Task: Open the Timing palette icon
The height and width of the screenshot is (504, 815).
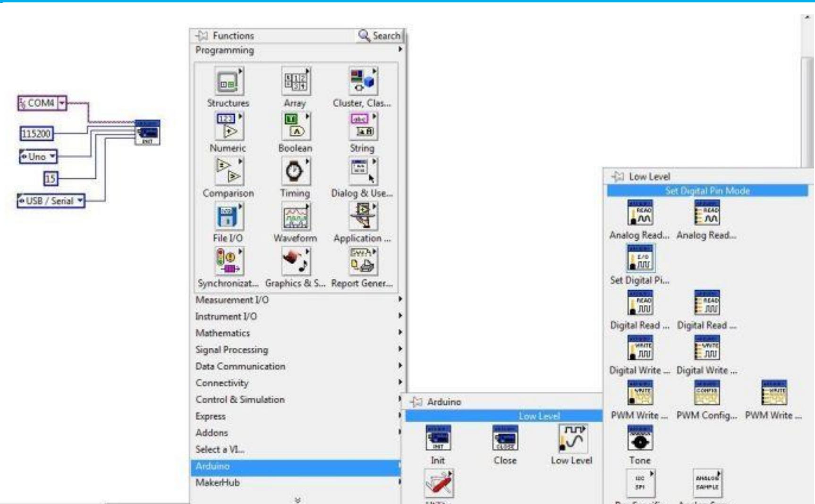Action: 296,171
